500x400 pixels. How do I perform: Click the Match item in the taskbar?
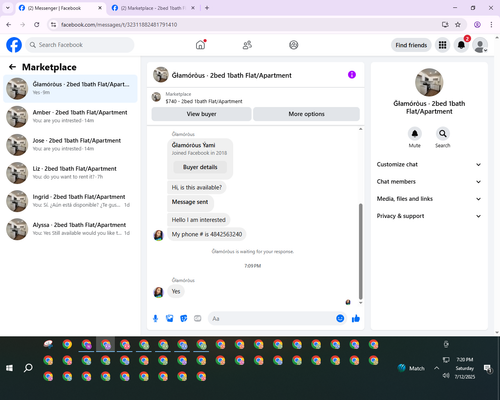click(x=411, y=368)
